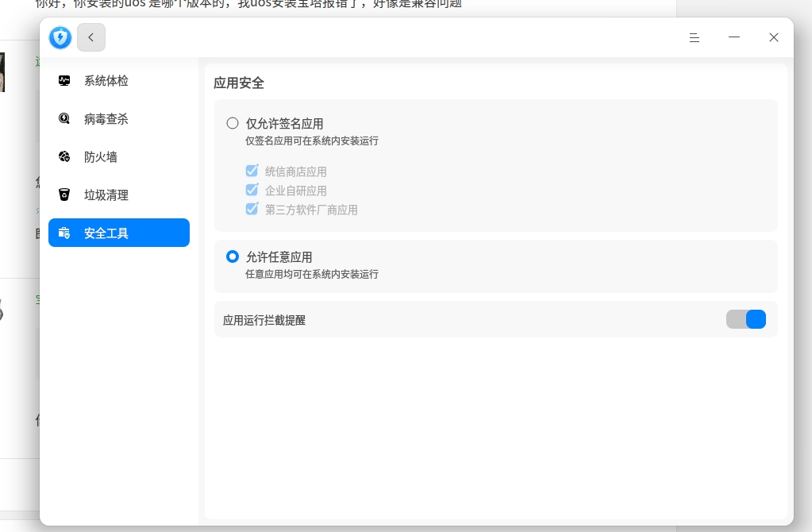Toggle the 企业自研应用 checkbox
Screen dimensions: 812x532
(x=252, y=190)
